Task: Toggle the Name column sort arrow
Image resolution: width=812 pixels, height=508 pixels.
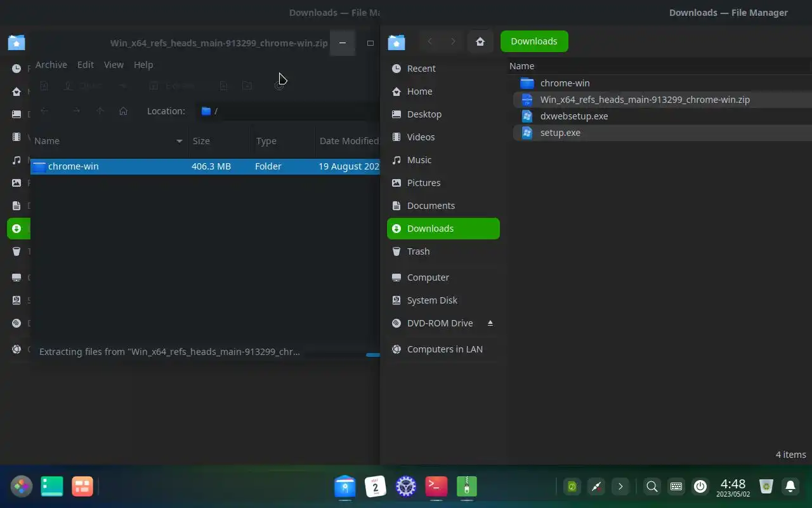Action: pos(180,141)
